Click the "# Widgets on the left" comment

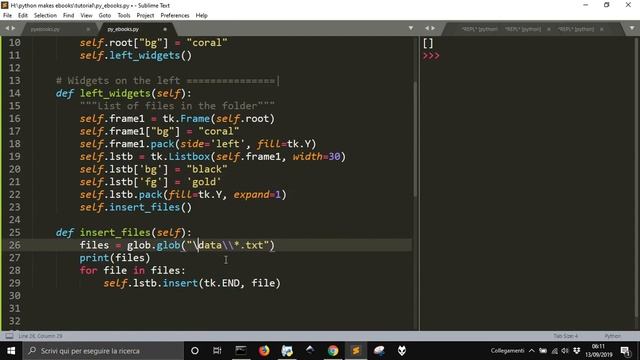[x=118, y=80]
